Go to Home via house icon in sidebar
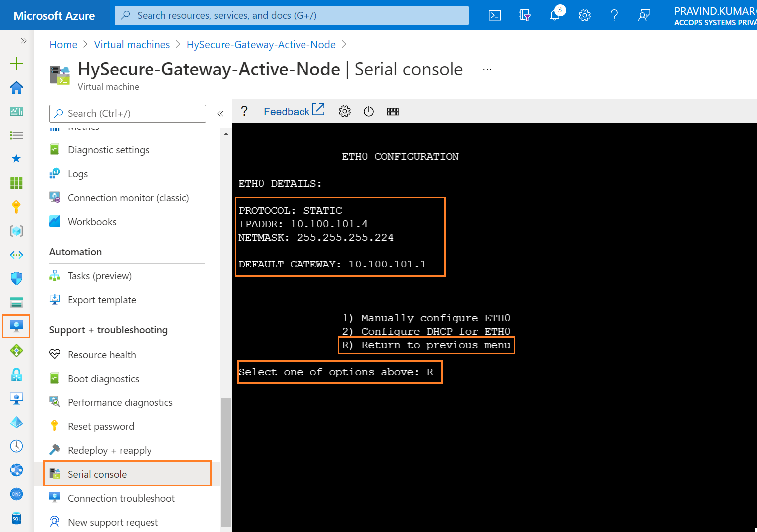Viewport: 757px width, 532px height. [x=16, y=88]
